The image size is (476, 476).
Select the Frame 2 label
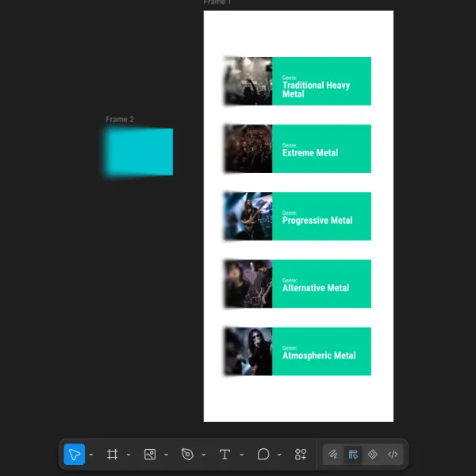coord(120,119)
